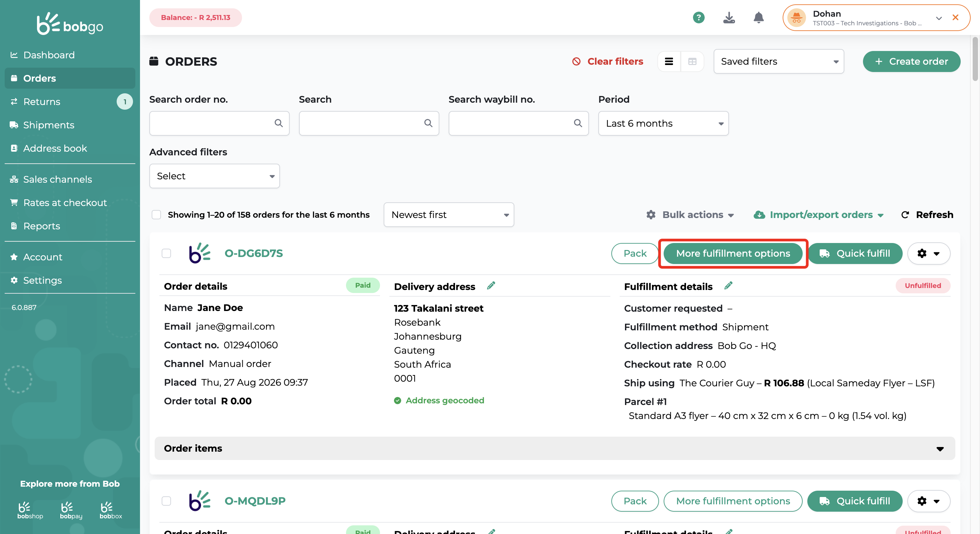980x534 pixels.
Task: Quick fulfill order O-MQDL9P
Action: coord(854,501)
